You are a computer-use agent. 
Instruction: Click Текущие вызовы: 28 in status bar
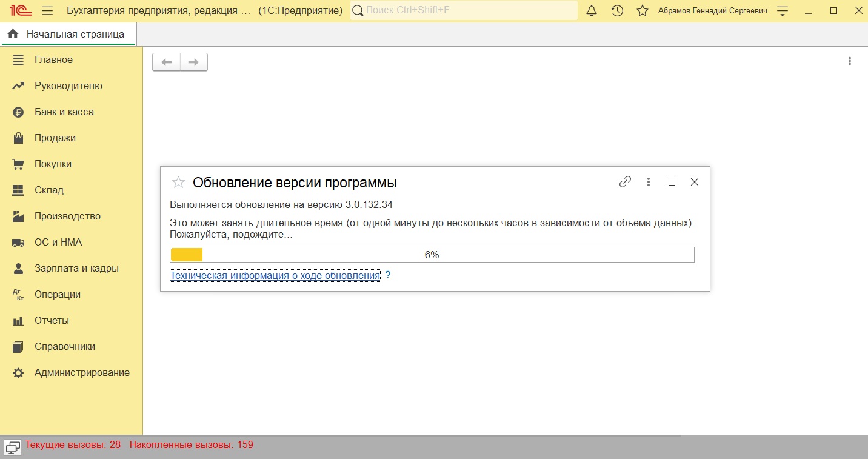[x=73, y=445]
